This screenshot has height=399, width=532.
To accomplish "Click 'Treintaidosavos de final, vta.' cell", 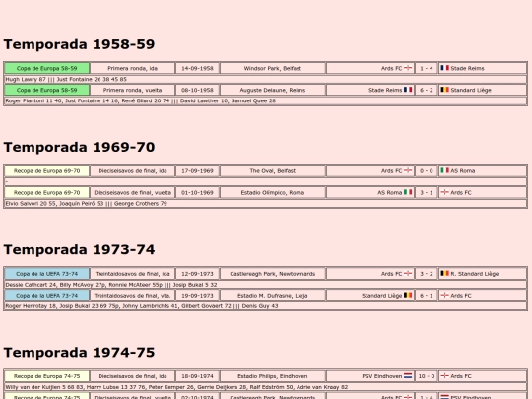I will 132,296.
